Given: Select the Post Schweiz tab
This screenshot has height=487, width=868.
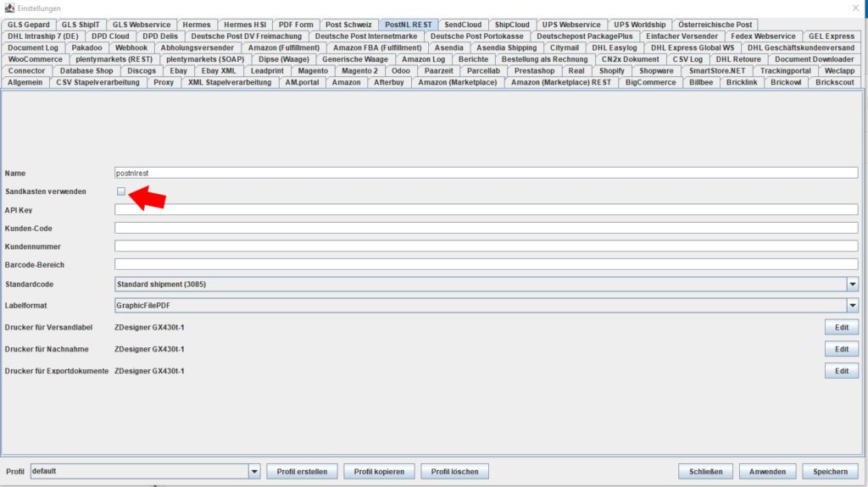Looking at the screenshot, I should (348, 25).
